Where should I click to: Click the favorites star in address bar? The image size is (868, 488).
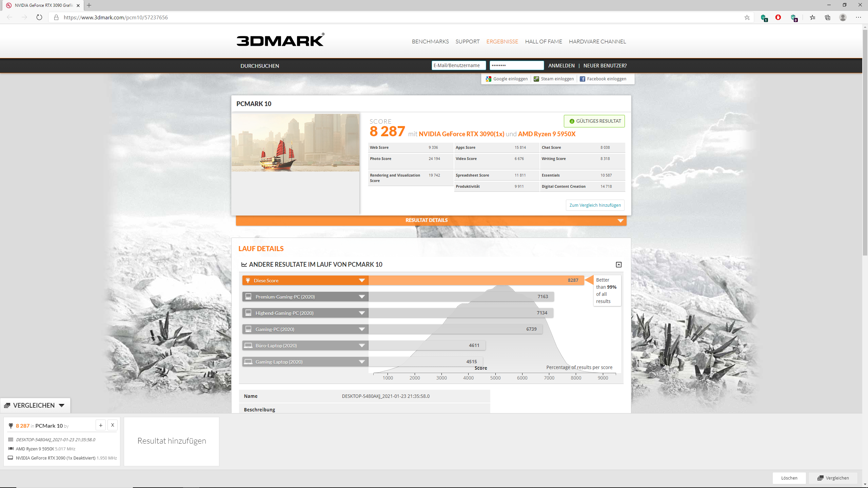click(x=747, y=17)
